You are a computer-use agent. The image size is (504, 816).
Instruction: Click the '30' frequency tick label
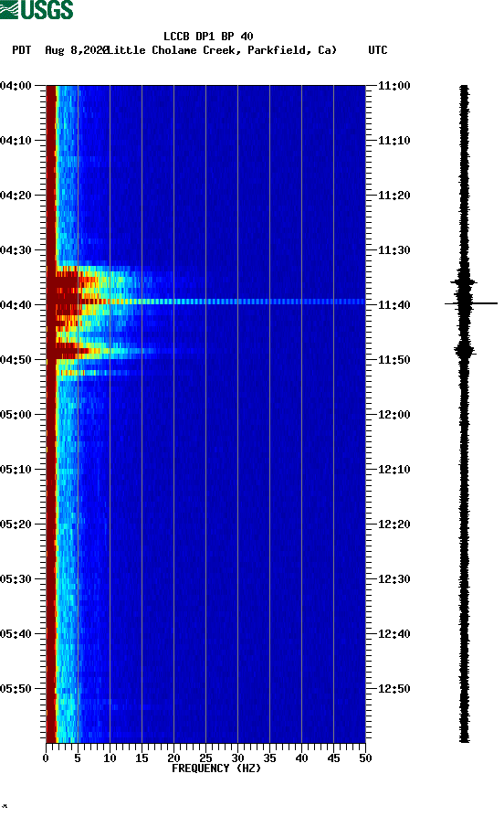[237, 758]
